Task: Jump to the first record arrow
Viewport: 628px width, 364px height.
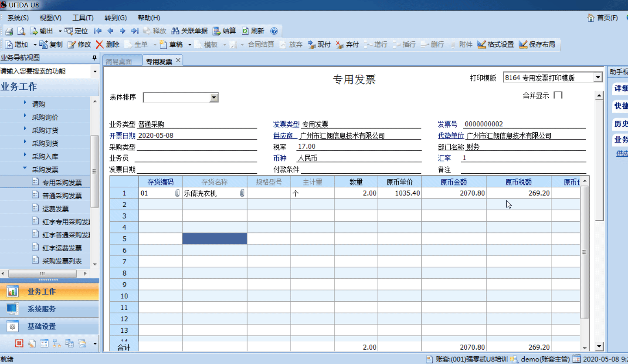Action: pyautogui.click(x=98, y=31)
